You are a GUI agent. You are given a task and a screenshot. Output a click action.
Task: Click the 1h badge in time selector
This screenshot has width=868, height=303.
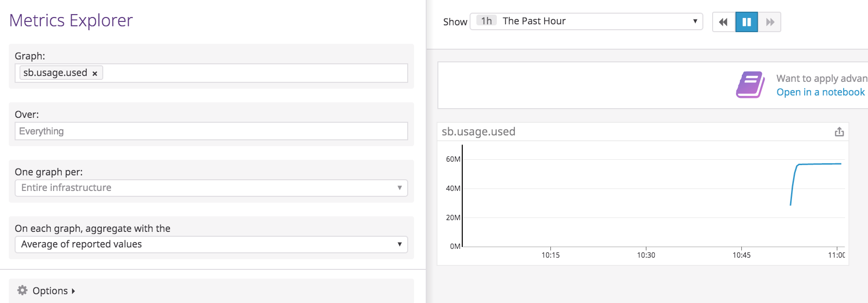tap(486, 21)
